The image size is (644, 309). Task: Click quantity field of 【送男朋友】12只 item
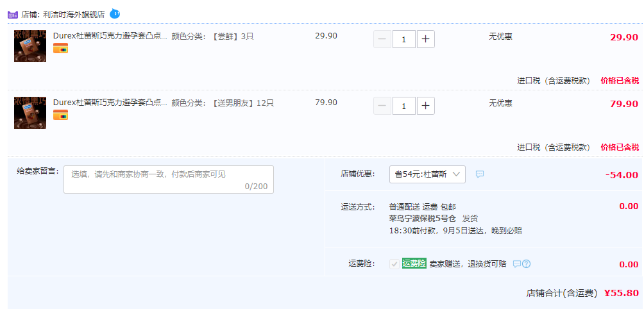click(x=403, y=106)
